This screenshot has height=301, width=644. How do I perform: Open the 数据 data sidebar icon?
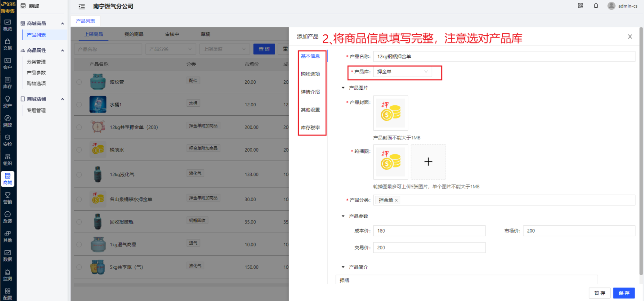click(8, 255)
